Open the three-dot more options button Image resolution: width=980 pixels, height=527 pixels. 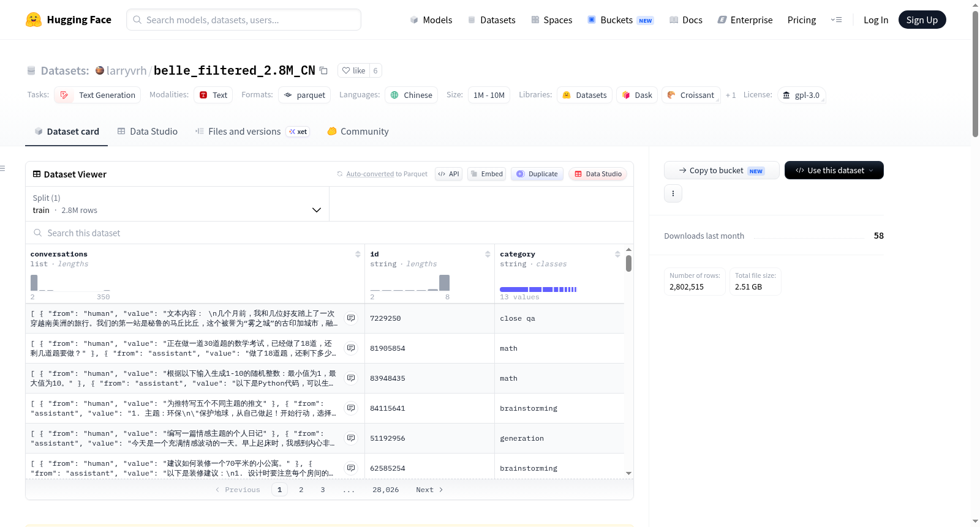(673, 193)
